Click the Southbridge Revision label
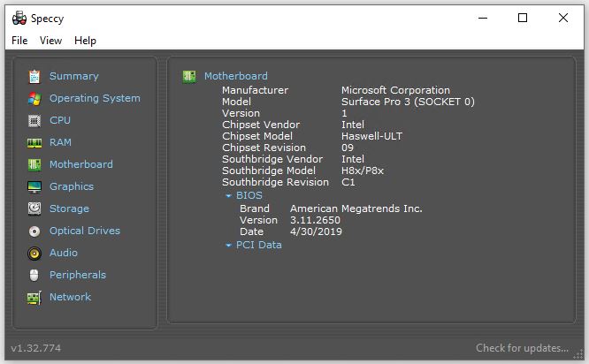The width and height of the screenshot is (589, 364). [x=275, y=182]
